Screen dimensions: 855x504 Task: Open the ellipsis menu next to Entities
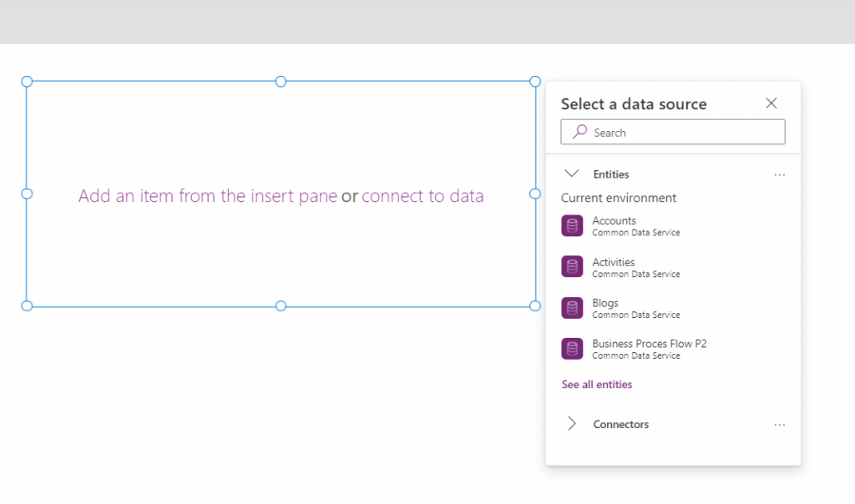click(780, 175)
